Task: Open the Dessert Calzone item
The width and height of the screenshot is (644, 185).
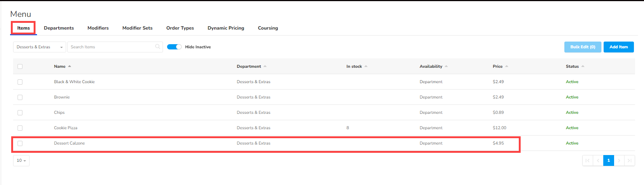Action: (70, 143)
